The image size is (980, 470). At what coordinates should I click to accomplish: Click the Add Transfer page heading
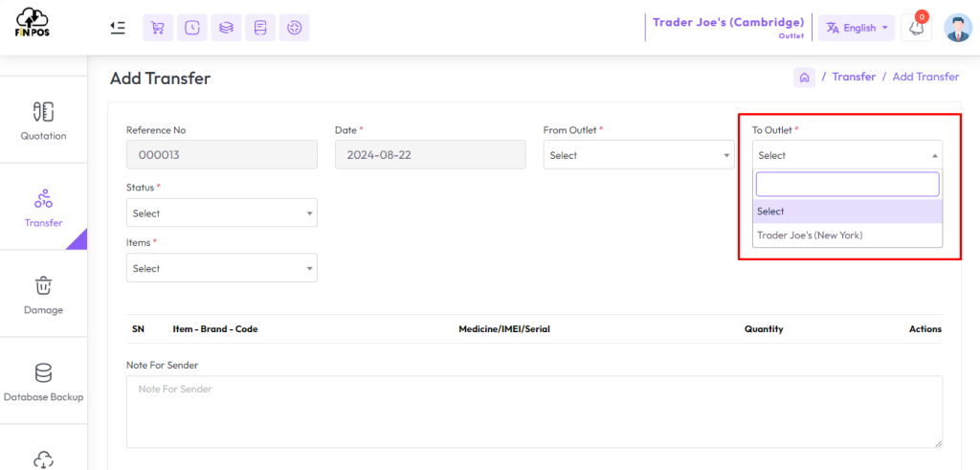(x=161, y=78)
